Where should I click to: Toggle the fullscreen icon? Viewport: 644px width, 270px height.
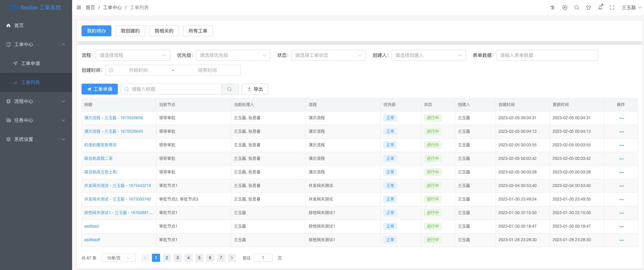[612, 7]
